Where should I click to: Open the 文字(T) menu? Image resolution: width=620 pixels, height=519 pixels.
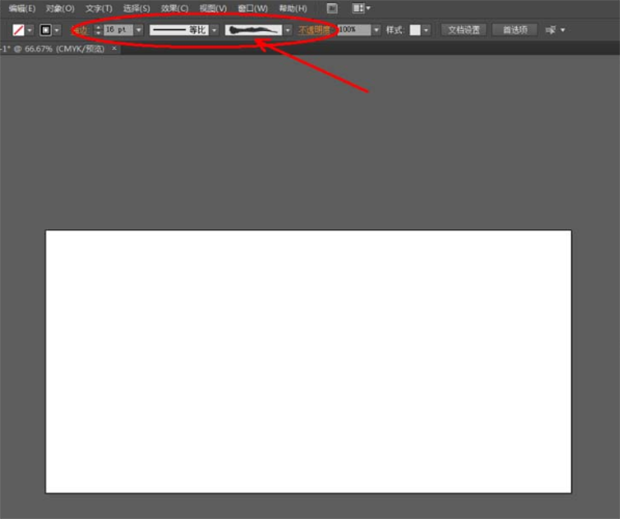tap(99, 8)
